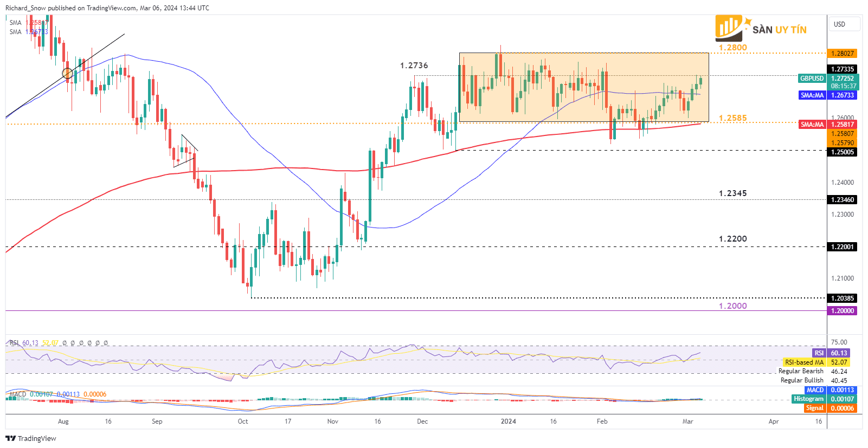The height and width of the screenshot is (448, 868).
Task: Click the second SMA legend entry, value 1.26733
Action: tap(29, 32)
